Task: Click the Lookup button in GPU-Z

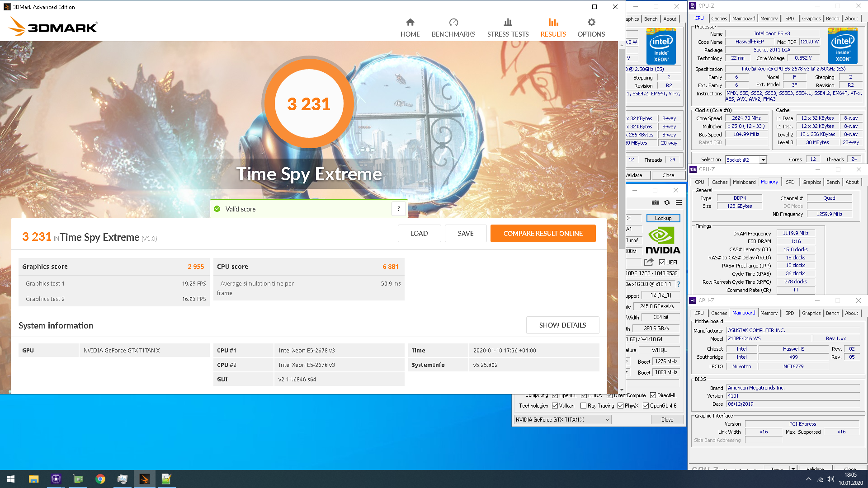Action: tap(663, 218)
